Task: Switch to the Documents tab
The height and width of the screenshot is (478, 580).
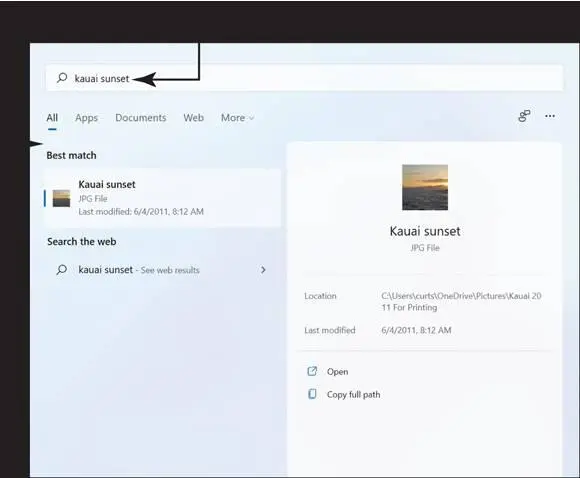Action: [x=141, y=118]
